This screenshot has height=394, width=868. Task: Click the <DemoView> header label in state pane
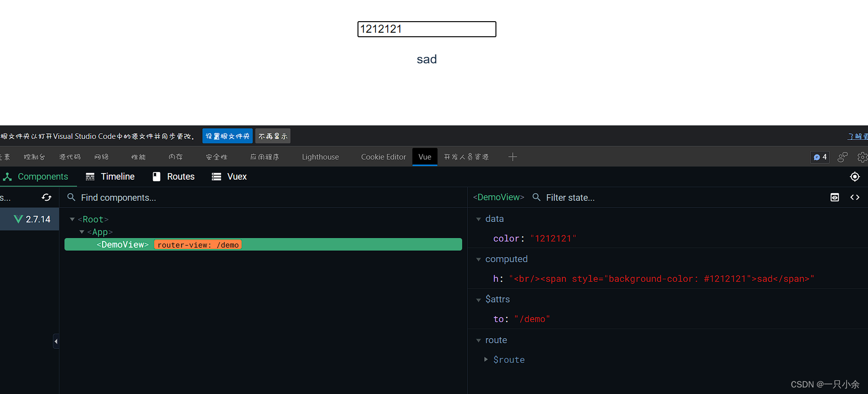tap(498, 197)
